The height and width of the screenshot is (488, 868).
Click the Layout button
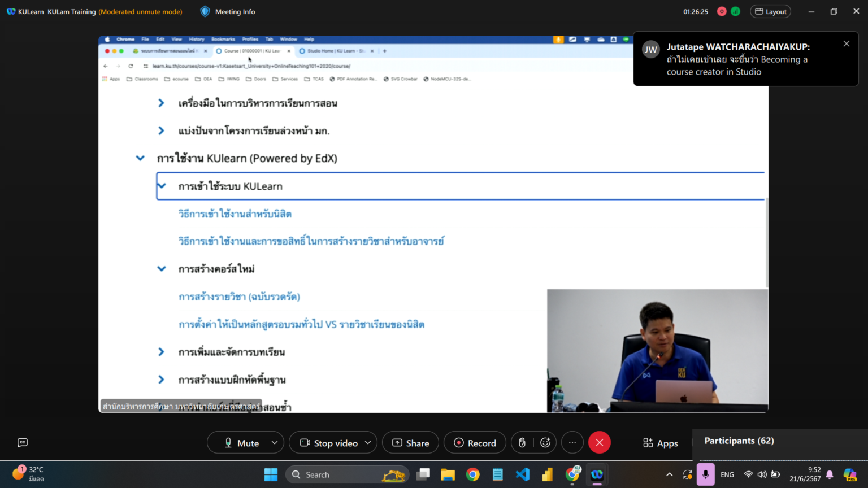pyautogui.click(x=770, y=11)
